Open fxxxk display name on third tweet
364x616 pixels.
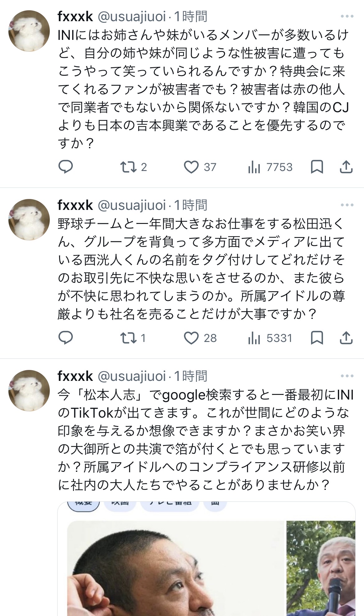coord(75,376)
